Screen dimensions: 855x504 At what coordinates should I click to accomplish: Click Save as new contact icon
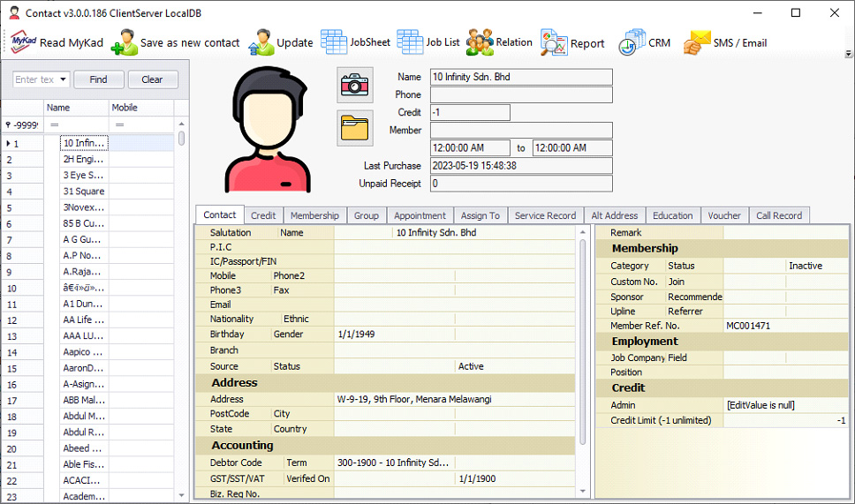(125, 42)
